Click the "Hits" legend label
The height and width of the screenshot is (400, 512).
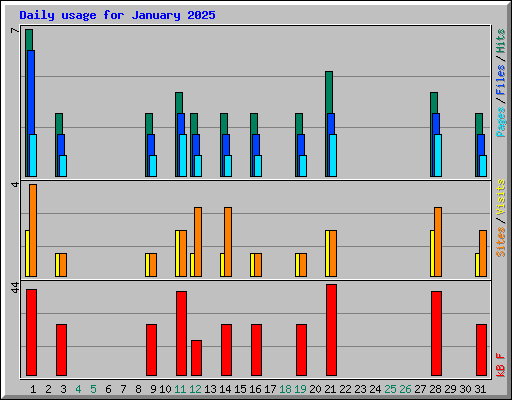(x=501, y=41)
